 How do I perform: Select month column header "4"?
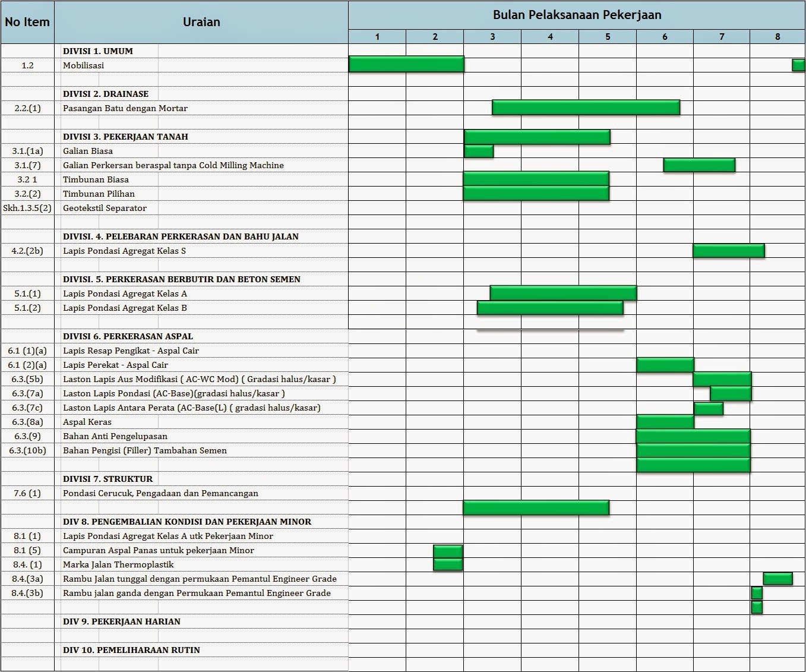tap(550, 37)
